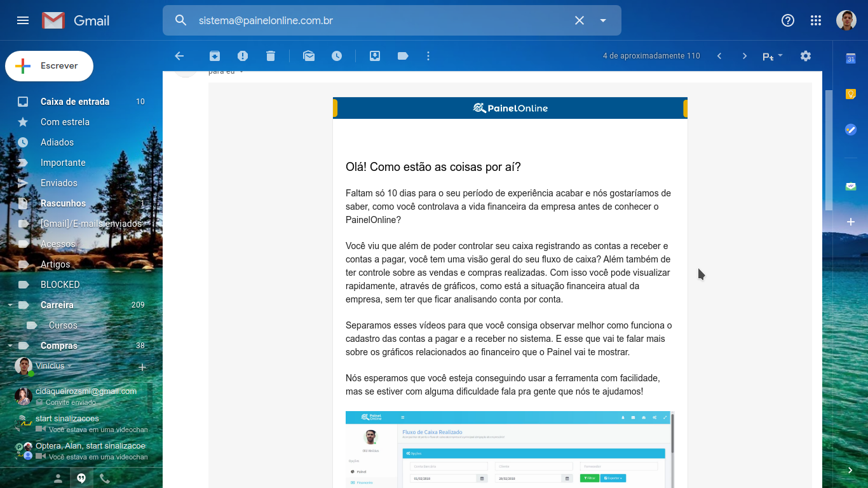Open advanced search options dropdown arrow
The image size is (868, 488).
(603, 20)
